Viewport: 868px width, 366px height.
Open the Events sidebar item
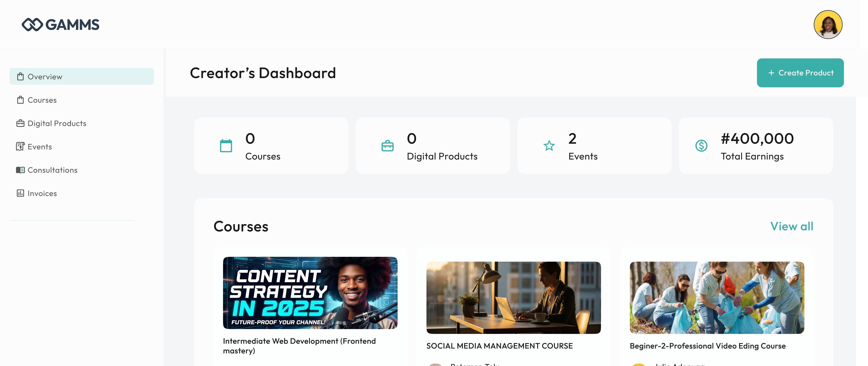pos(82,146)
